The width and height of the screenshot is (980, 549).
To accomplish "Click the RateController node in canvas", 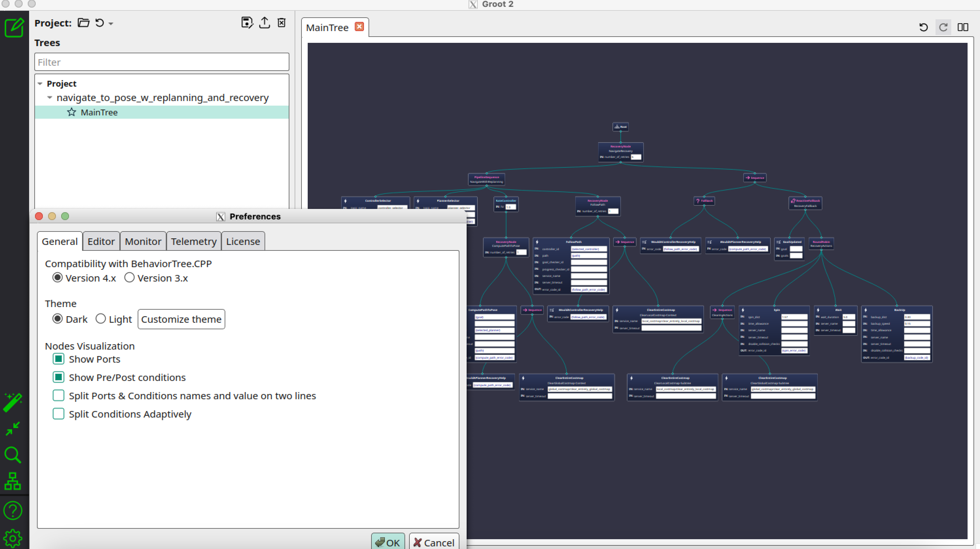I will [x=506, y=204].
